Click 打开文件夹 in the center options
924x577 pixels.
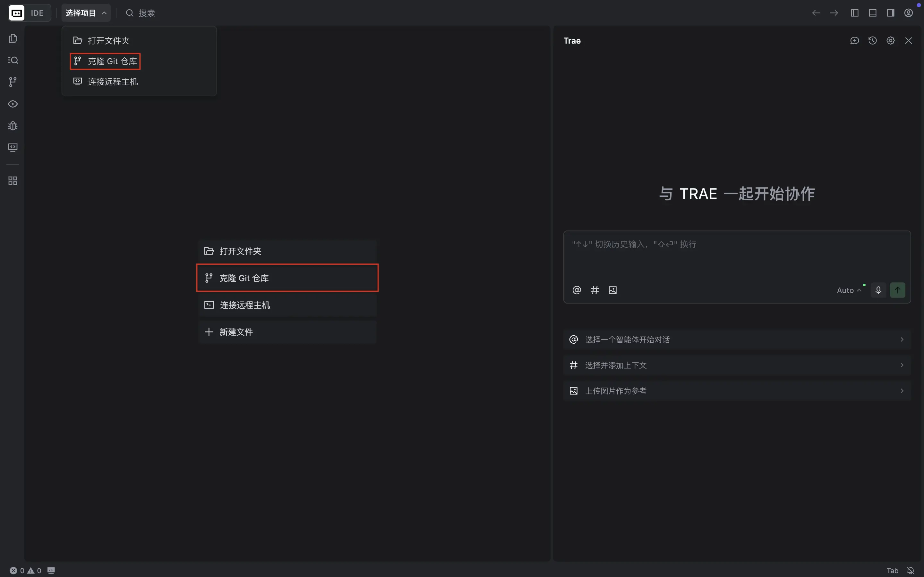coord(287,251)
